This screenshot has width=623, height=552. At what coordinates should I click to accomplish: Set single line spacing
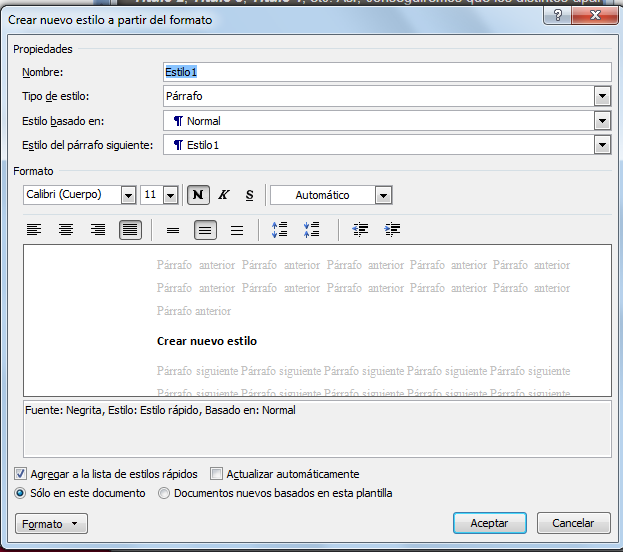click(173, 230)
